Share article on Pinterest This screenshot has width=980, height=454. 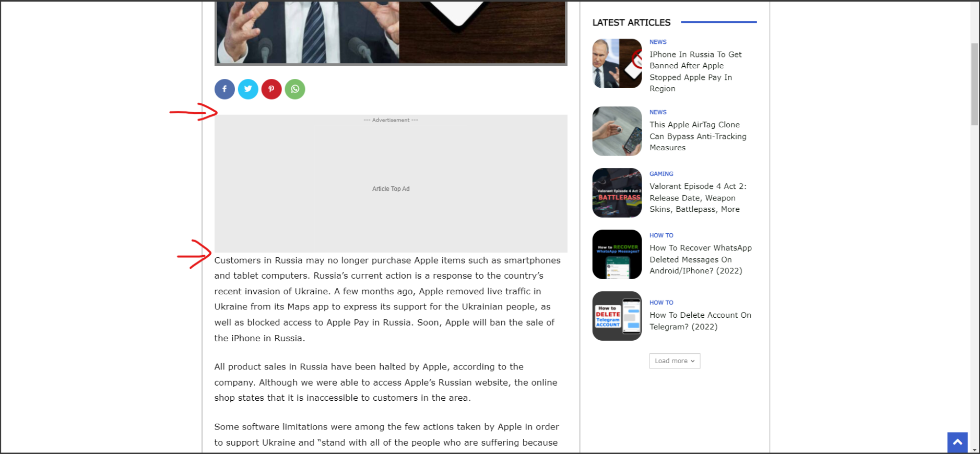pyautogui.click(x=271, y=89)
